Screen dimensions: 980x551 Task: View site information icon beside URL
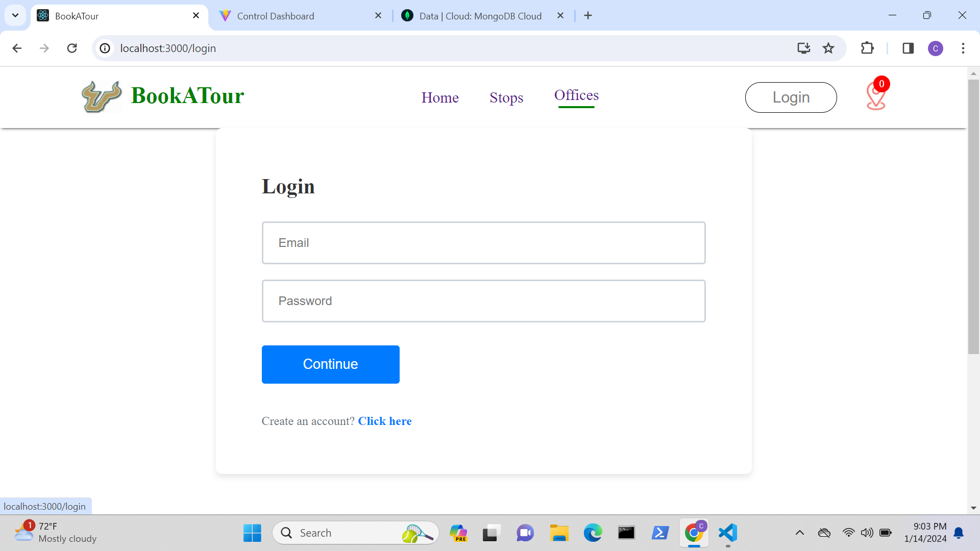coord(105,48)
